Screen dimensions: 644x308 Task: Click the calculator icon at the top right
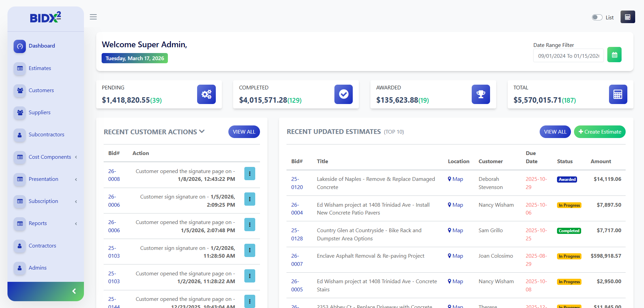628,17
